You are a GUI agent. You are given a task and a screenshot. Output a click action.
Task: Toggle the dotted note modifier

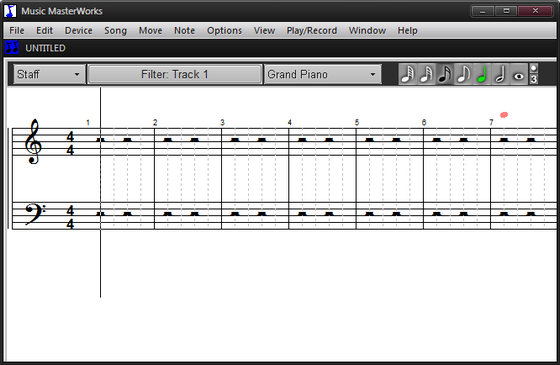534,69
